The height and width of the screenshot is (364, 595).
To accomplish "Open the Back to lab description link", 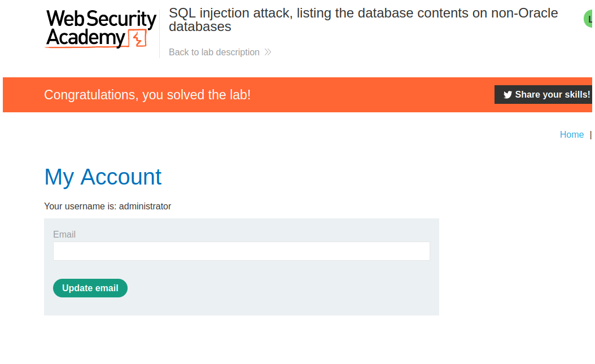I will point(214,52).
